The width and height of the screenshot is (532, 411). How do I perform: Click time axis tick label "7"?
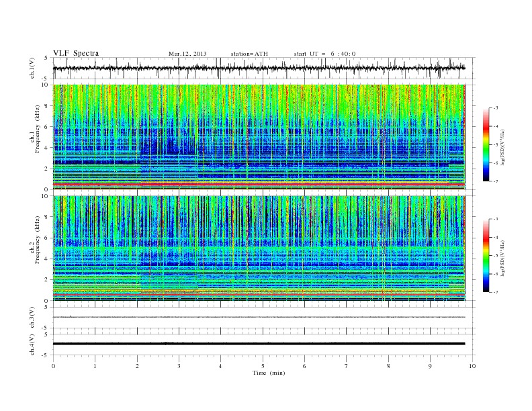click(347, 366)
